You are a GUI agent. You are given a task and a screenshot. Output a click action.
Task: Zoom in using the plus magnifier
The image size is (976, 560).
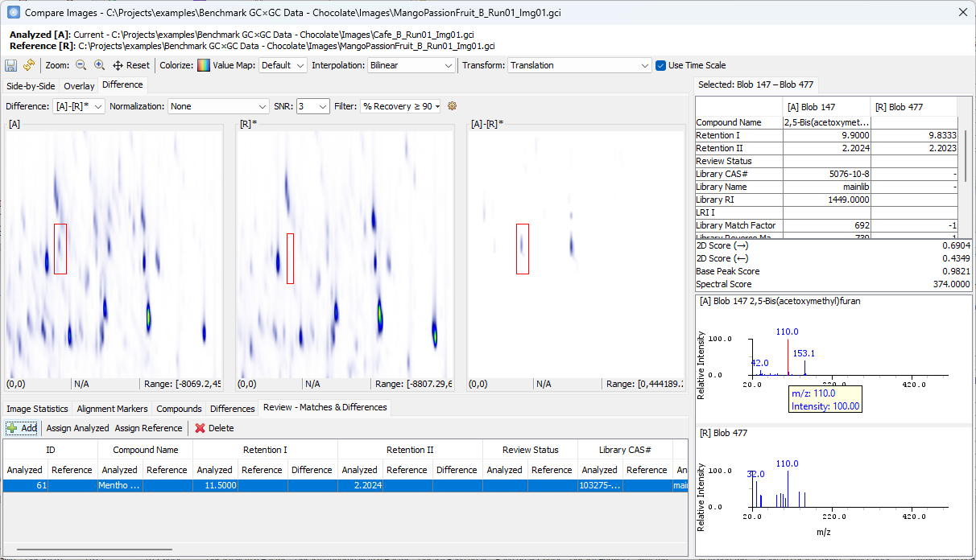[x=99, y=65]
